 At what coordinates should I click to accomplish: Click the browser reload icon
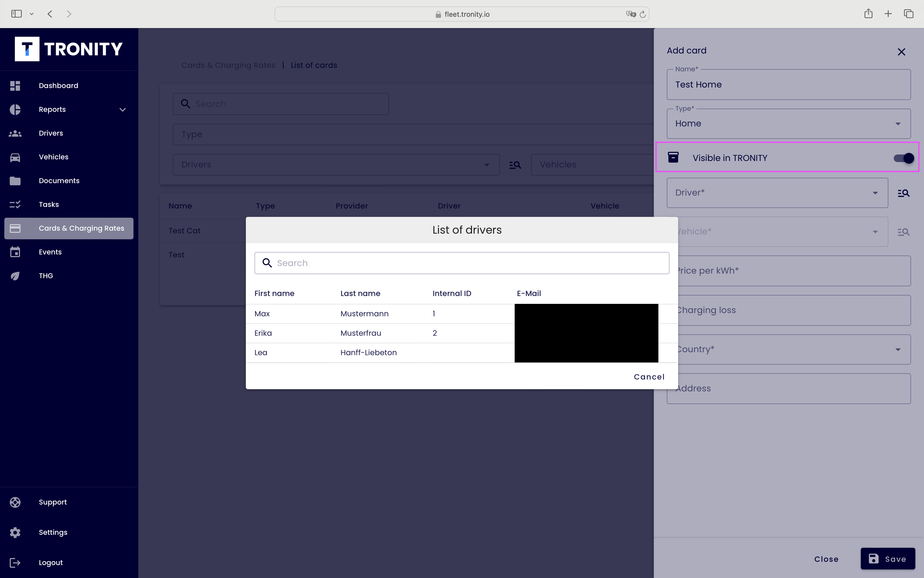pos(643,14)
